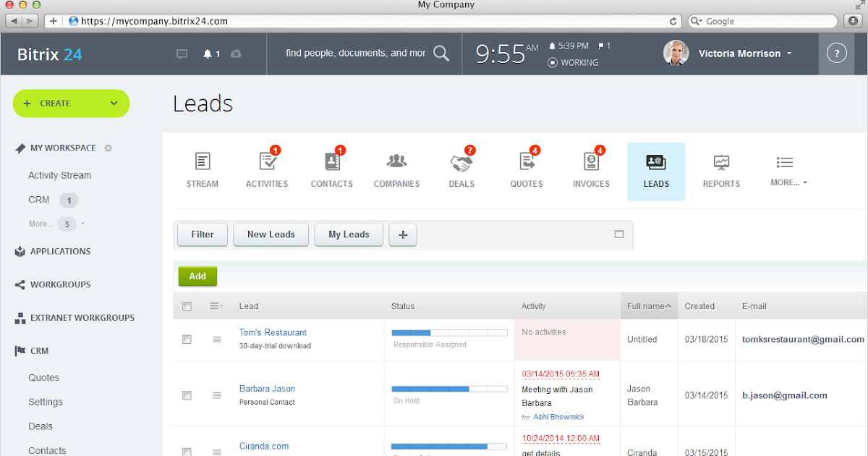
Task: Open the CRM Quotes section
Action: [527, 171]
